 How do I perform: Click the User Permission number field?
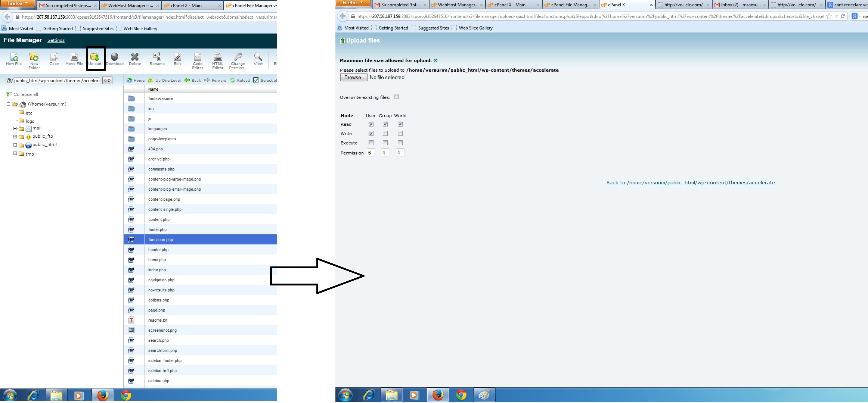tap(370, 153)
